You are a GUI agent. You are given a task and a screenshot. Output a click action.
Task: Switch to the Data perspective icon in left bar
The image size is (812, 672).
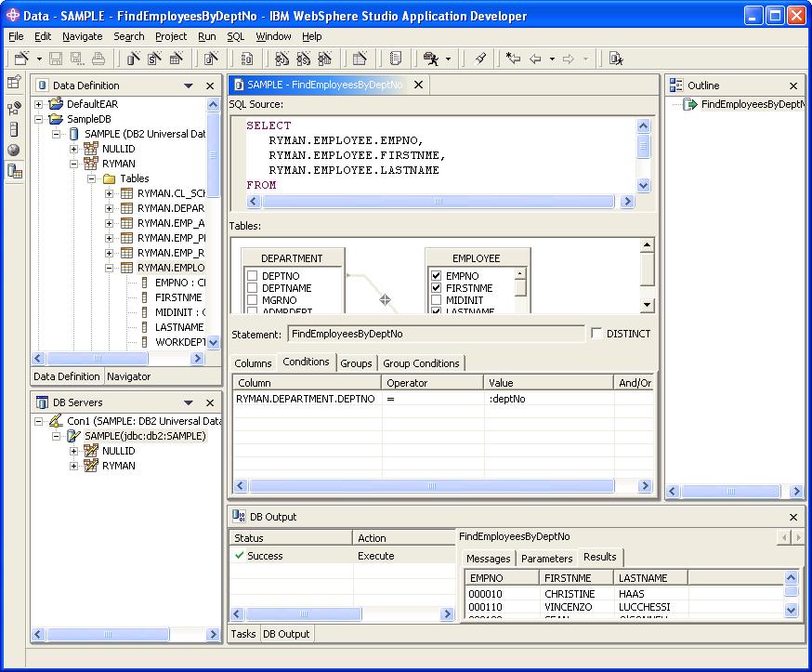coord(15,170)
